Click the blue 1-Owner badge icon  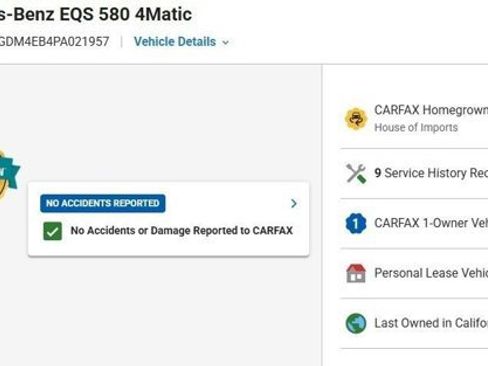tap(356, 223)
